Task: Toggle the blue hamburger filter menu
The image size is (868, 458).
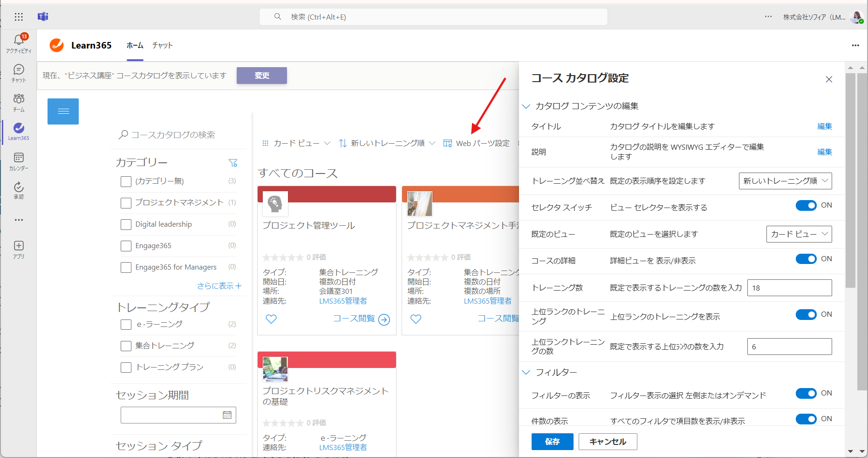Action: pos(63,111)
